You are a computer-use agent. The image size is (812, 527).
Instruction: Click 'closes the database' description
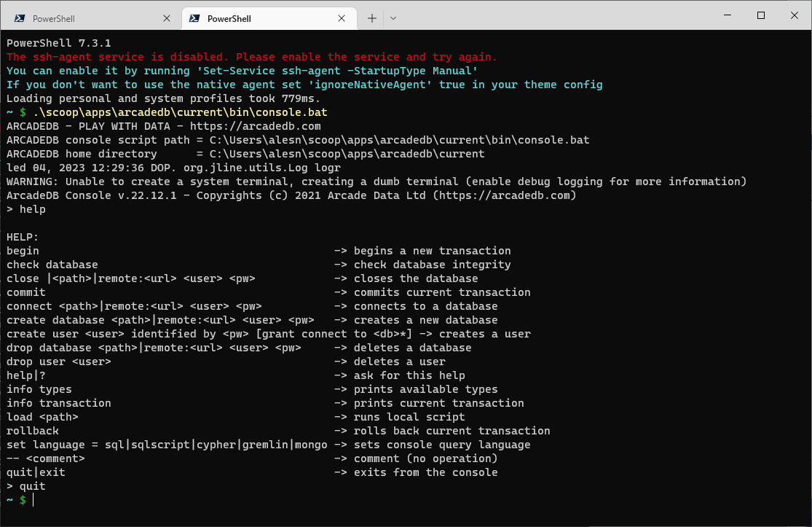tap(416, 278)
